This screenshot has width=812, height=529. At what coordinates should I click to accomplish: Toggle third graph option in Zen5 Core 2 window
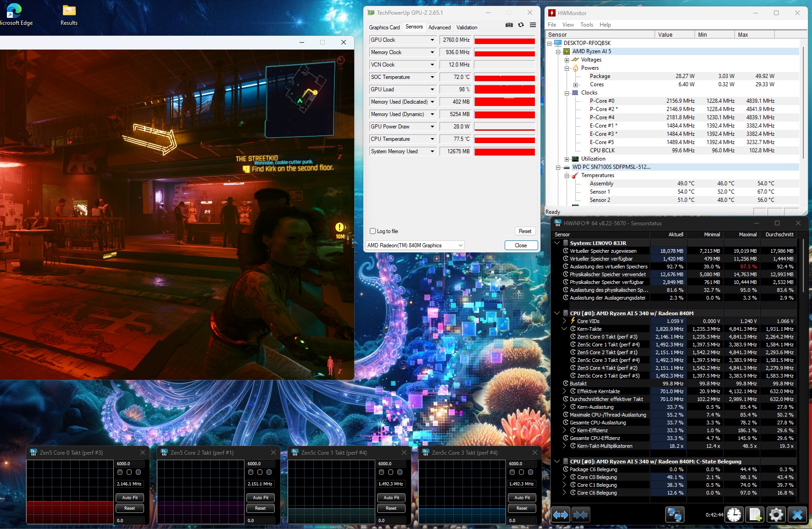269,472
